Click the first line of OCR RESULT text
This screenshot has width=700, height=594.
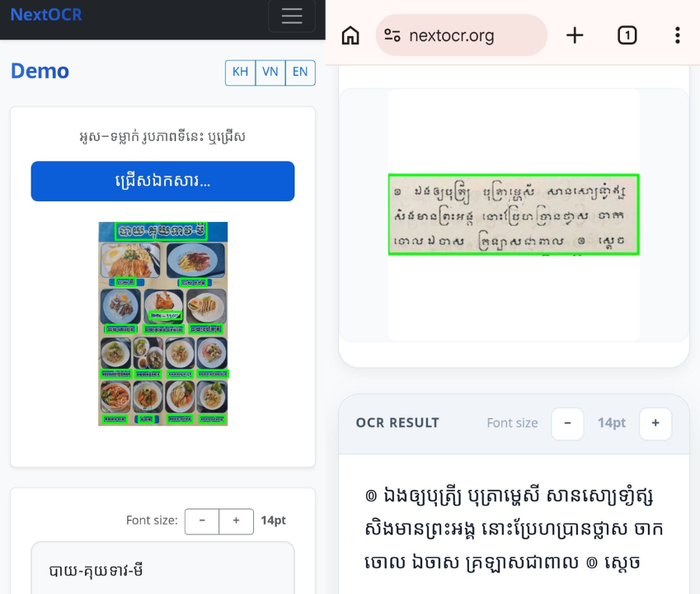[x=509, y=497]
